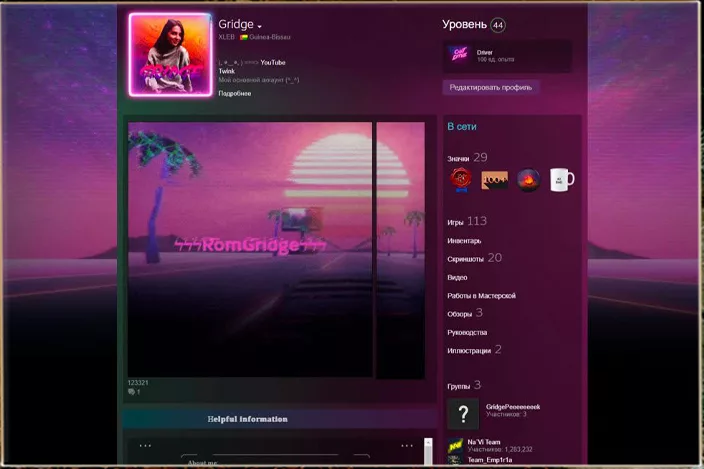Open the white mug badge
Viewport: 704px width, 469px height.
(562, 180)
